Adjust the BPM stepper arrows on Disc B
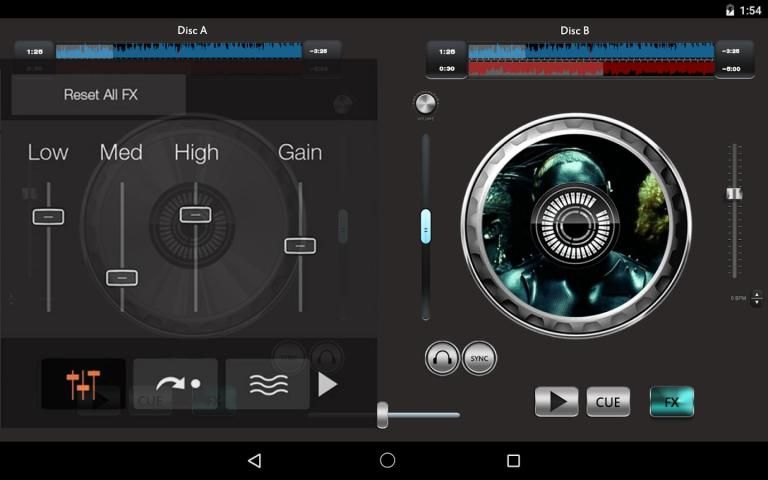The width and height of the screenshot is (768, 480). [x=755, y=298]
